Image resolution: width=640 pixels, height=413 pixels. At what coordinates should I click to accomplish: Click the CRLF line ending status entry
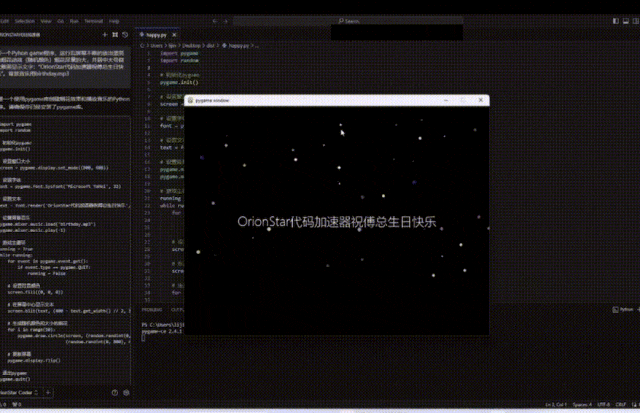(x=621, y=405)
